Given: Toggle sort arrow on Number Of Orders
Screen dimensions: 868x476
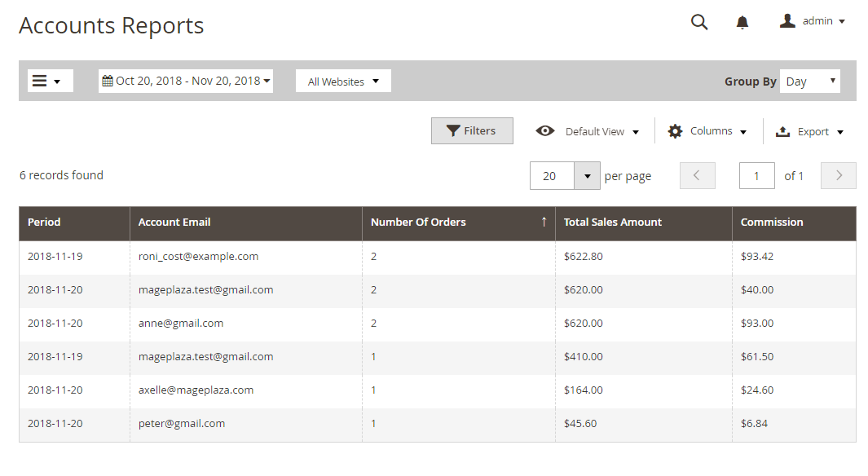Looking at the screenshot, I should click(544, 222).
